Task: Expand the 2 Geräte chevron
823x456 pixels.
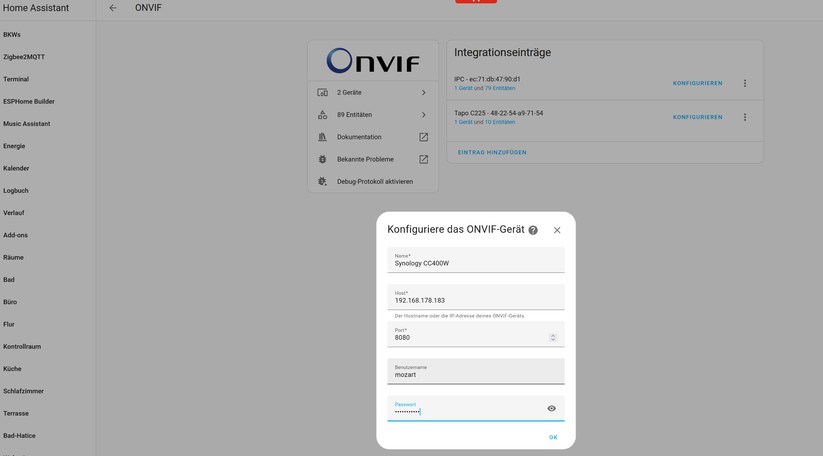Action: coord(424,92)
